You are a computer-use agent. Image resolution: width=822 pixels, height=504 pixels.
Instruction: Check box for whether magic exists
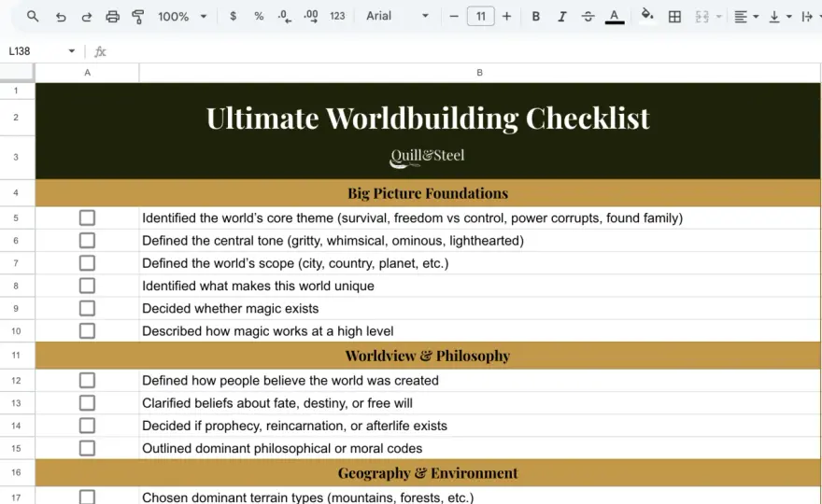87,308
